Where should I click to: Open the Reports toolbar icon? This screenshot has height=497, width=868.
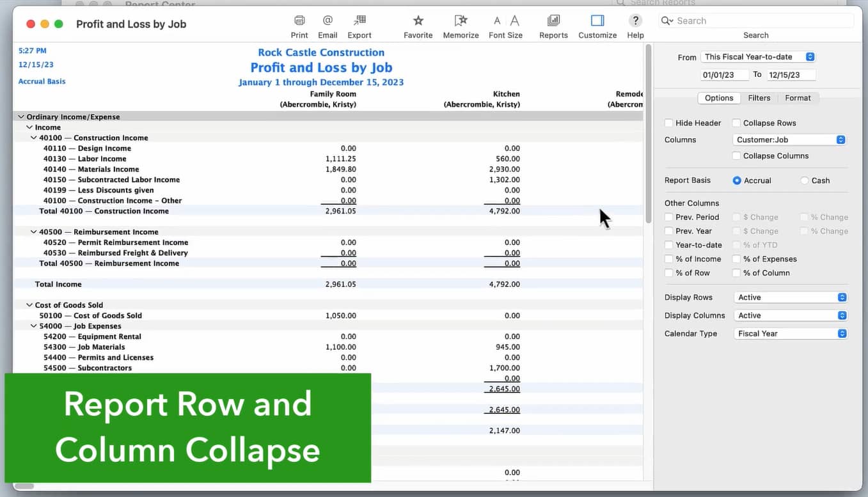(554, 20)
